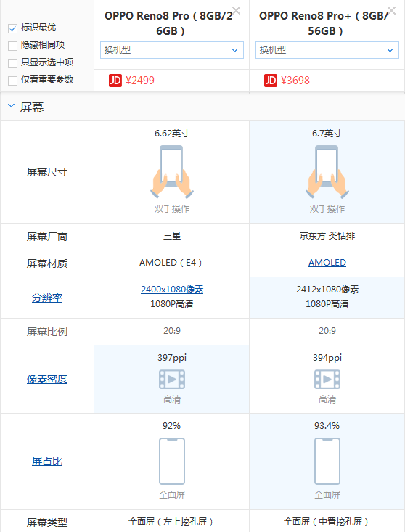Viewport: 405px width, 532px height.
Task: Click the HD film icon under 394ppi
Action: pos(327,379)
